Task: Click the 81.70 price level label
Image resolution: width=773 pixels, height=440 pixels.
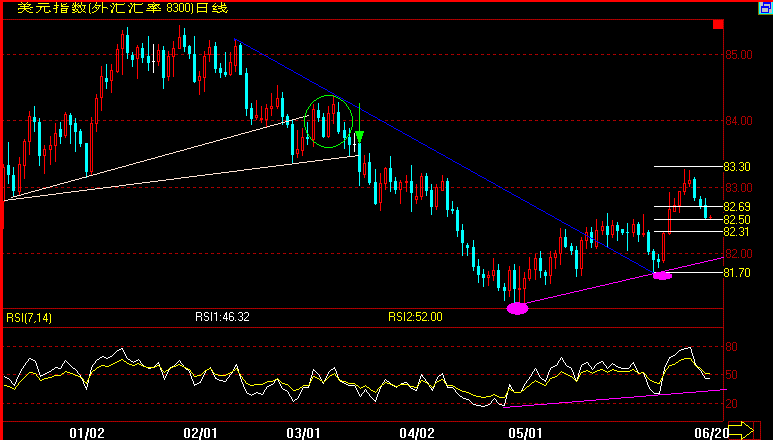Action: [x=737, y=273]
